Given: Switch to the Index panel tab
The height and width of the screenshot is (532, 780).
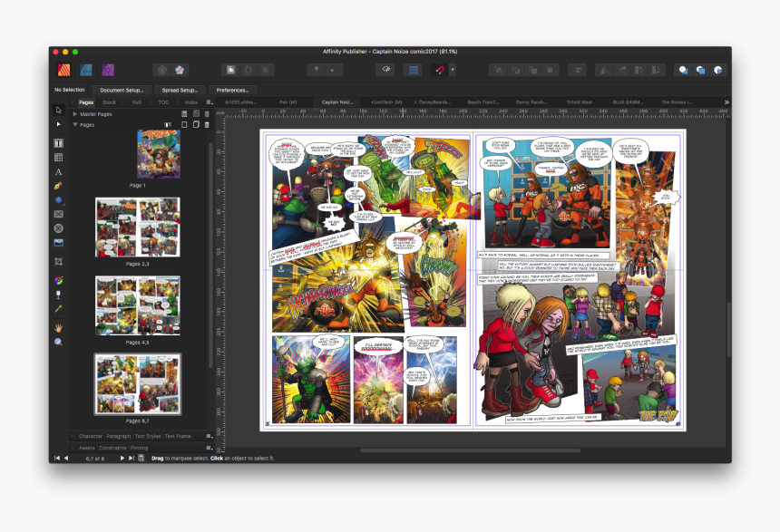Looking at the screenshot, I should click(191, 102).
